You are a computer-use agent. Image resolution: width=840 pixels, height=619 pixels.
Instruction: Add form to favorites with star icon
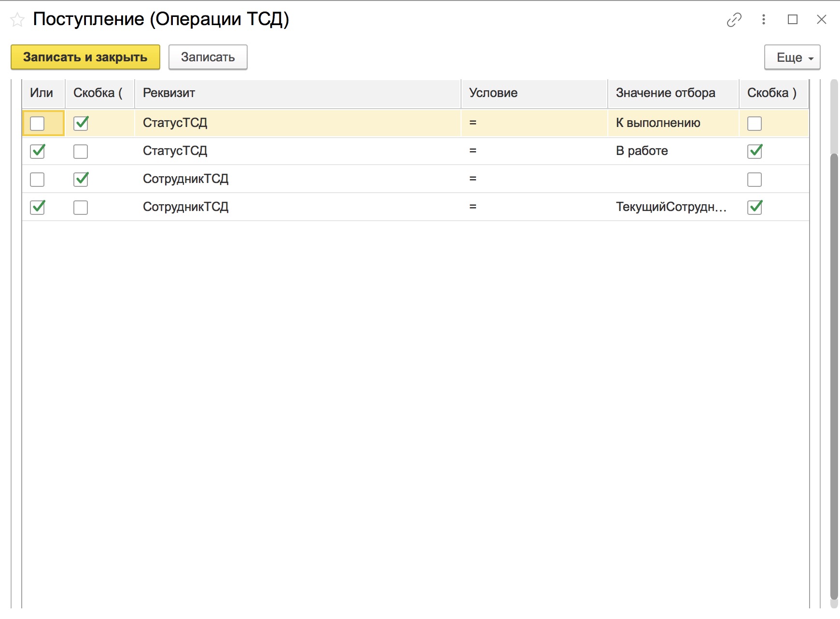click(x=17, y=20)
